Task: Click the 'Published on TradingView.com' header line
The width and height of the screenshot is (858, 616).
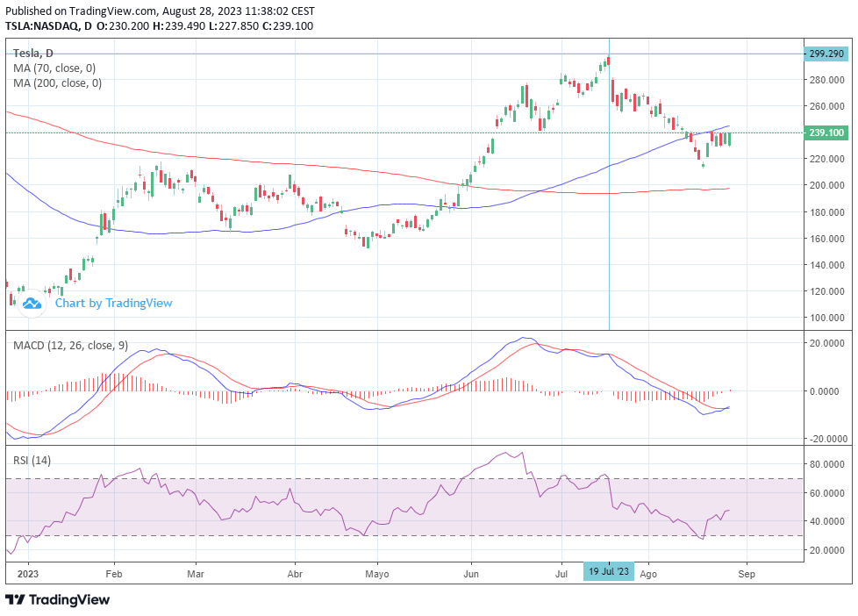Action: [x=161, y=11]
